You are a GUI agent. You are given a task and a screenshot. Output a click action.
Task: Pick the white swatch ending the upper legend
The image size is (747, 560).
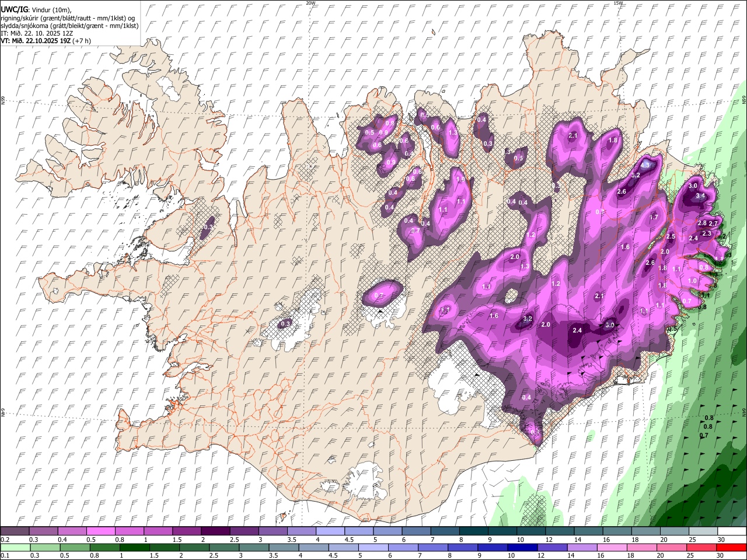click(x=732, y=531)
